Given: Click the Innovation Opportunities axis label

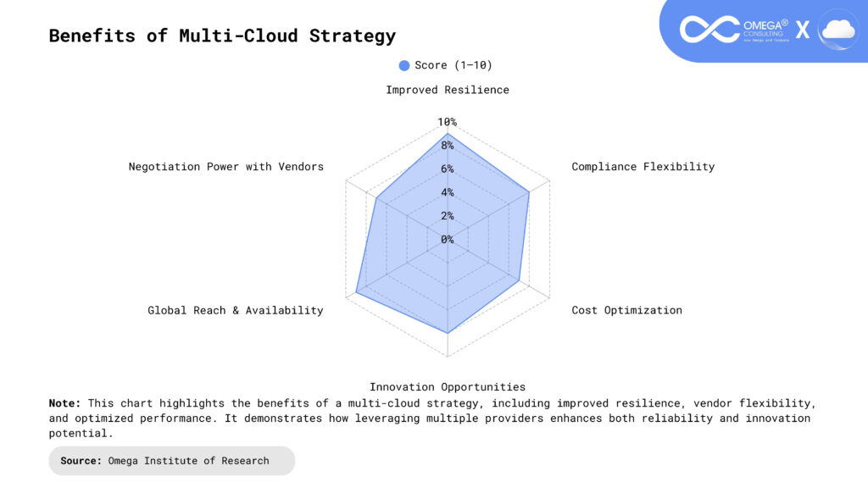Looking at the screenshot, I should click(448, 387).
